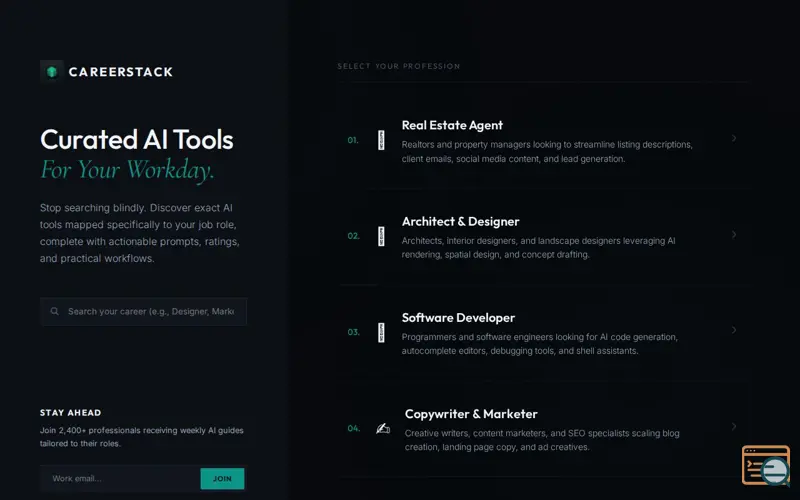Select the 01. number label
The width and height of the screenshot is (800, 500).
coord(353,140)
